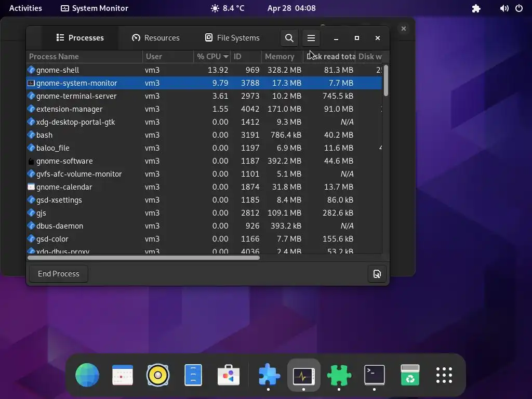Select the gsd-xsettings process
The width and height of the screenshot is (532, 399).
pyautogui.click(x=204, y=200)
